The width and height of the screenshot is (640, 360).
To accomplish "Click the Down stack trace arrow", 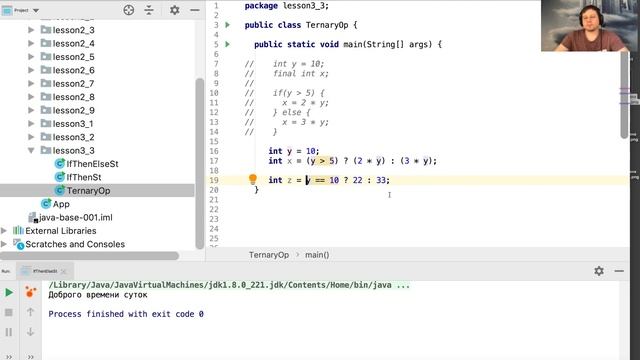I will point(30,332).
